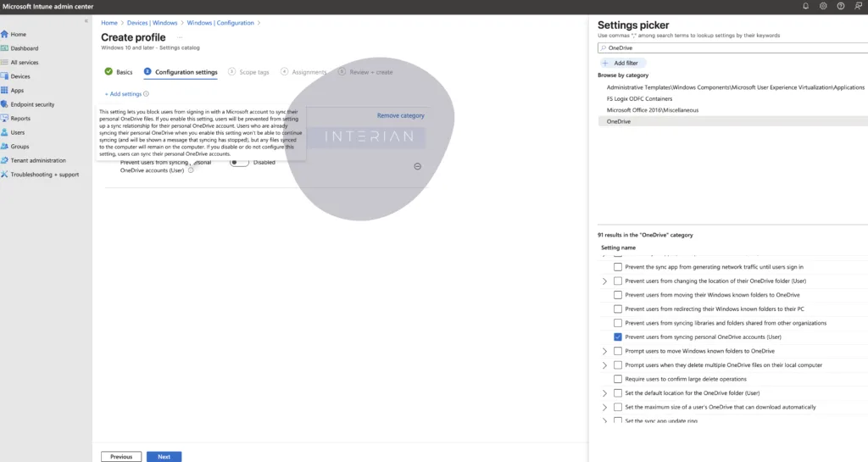Click the Devices sidebar icon
The image size is (868, 462).
point(4,76)
